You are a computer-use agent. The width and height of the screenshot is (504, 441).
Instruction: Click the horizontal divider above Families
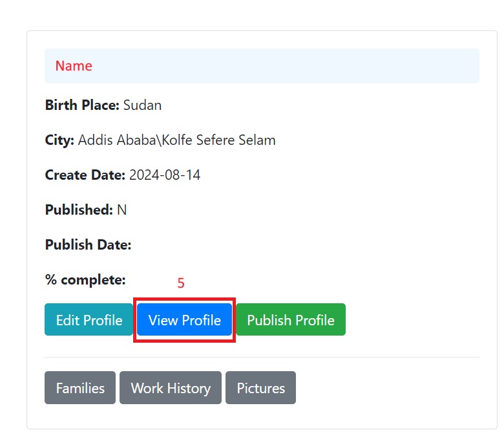click(262, 357)
